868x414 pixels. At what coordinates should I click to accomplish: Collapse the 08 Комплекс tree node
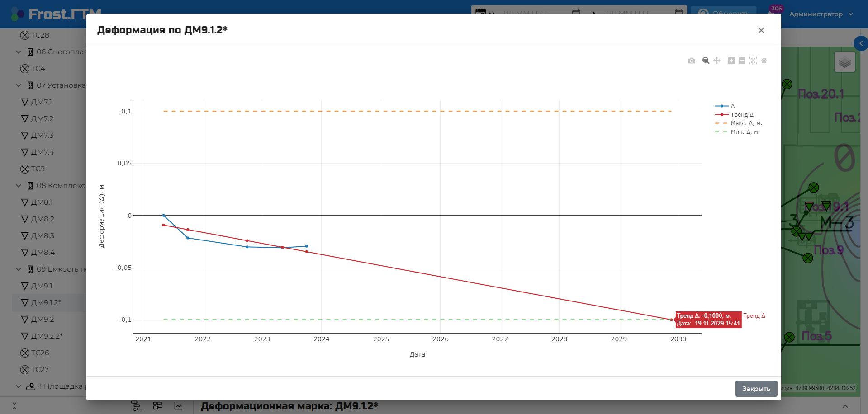pyautogui.click(x=19, y=186)
